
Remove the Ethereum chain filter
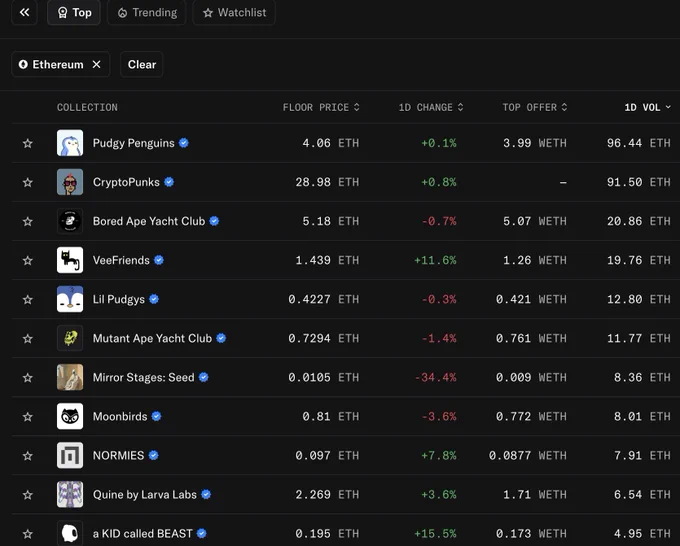[x=97, y=64]
